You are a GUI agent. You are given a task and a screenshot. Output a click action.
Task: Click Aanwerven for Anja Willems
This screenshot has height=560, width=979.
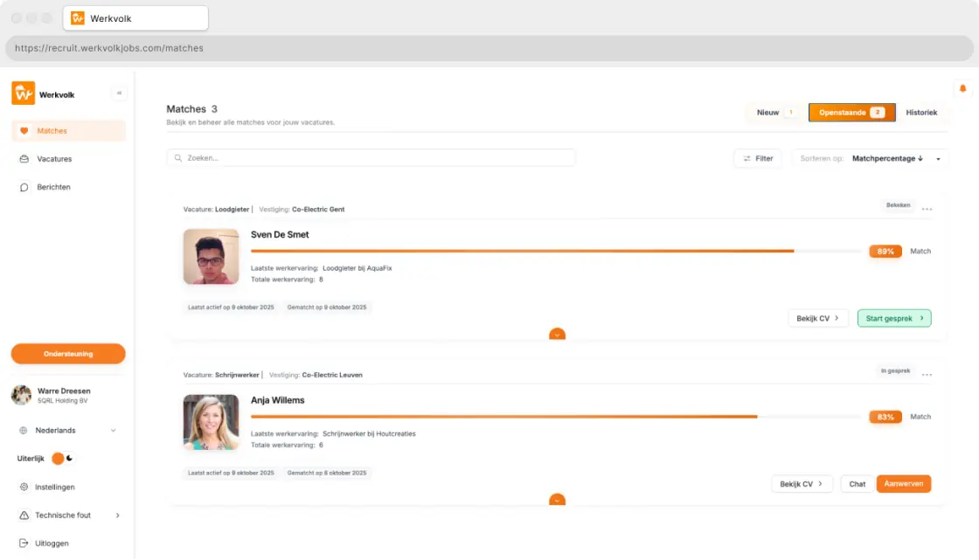(x=904, y=483)
